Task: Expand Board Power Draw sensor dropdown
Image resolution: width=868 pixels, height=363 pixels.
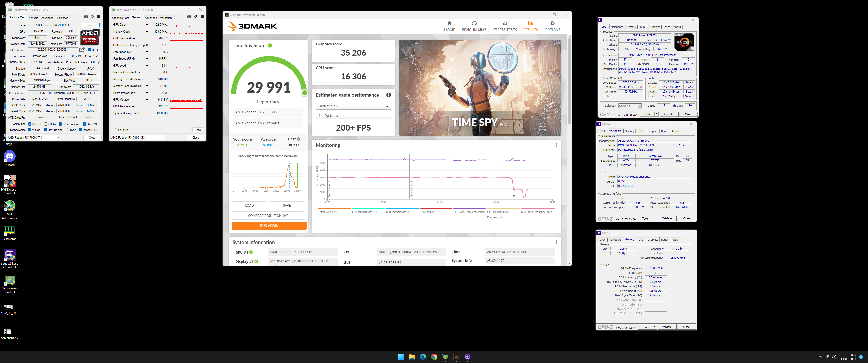Action: pos(147,93)
